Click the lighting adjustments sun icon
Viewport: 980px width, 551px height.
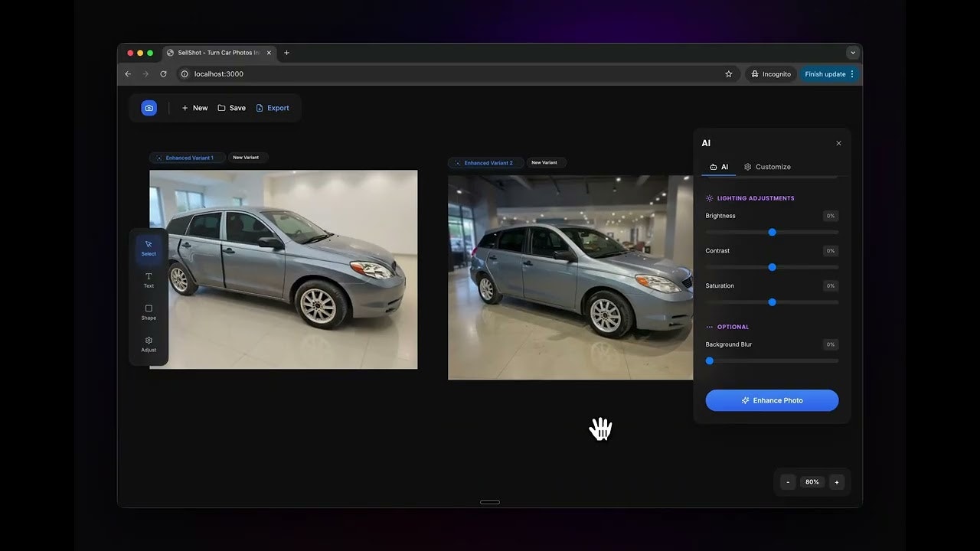(708, 197)
